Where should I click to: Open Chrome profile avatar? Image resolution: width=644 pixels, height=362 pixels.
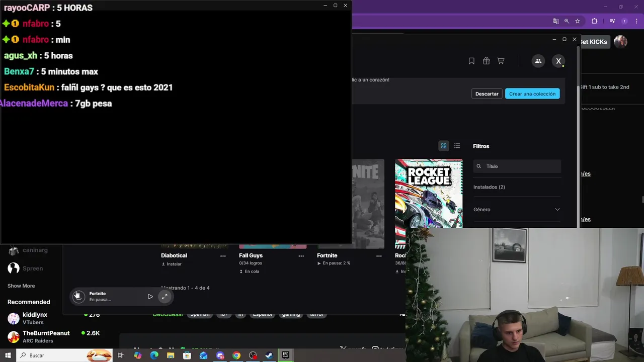pyautogui.click(x=624, y=21)
